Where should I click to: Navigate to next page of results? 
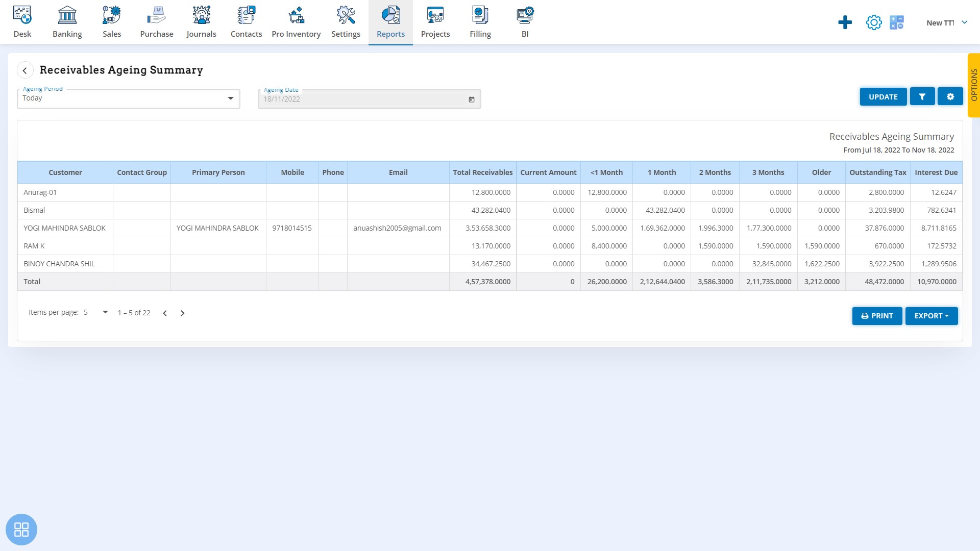pyautogui.click(x=182, y=312)
